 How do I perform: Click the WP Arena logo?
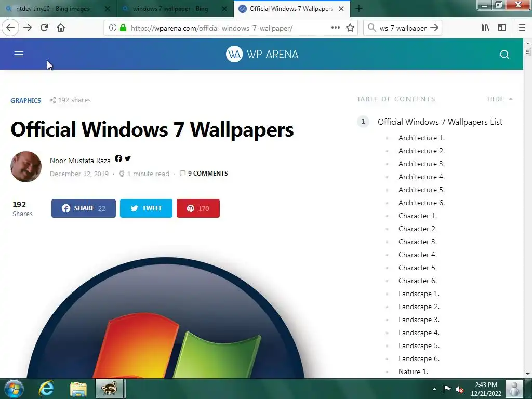click(262, 54)
